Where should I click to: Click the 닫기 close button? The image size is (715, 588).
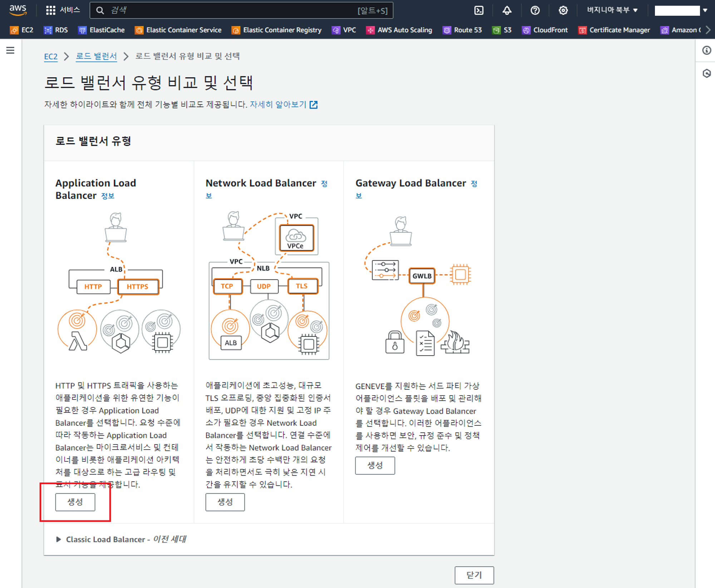coord(474,575)
